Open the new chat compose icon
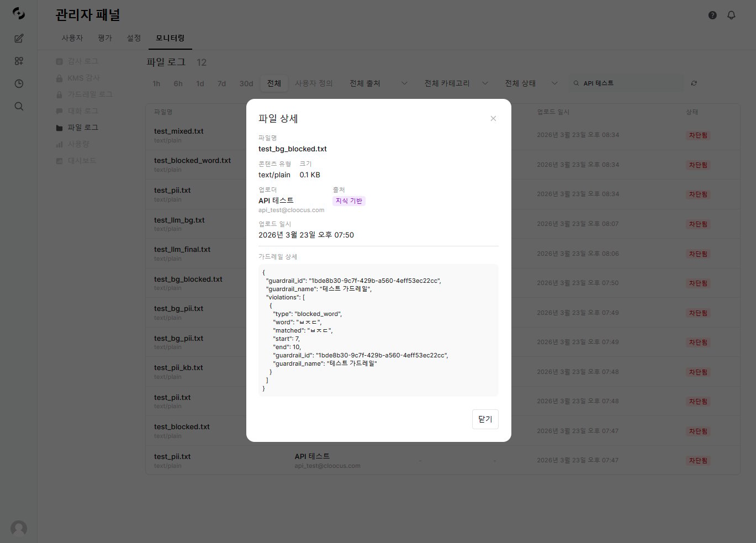756x543 pixels. [x=19, y=38]
